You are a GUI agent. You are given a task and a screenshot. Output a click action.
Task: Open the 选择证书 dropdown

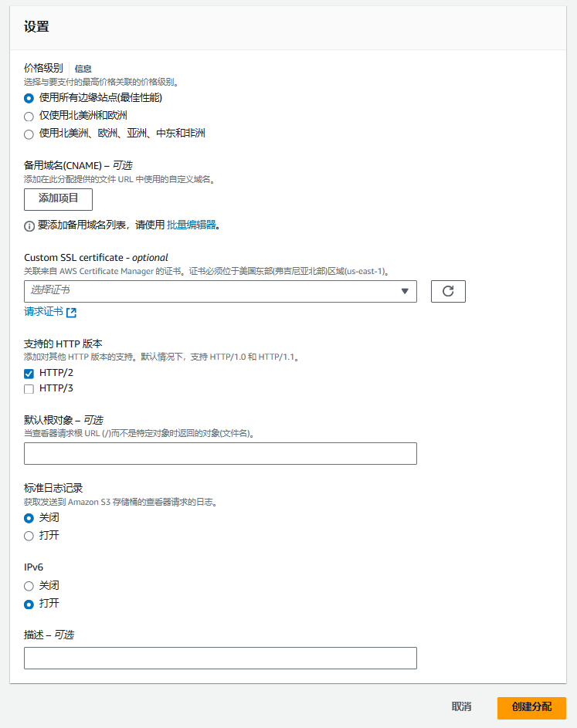220,291
